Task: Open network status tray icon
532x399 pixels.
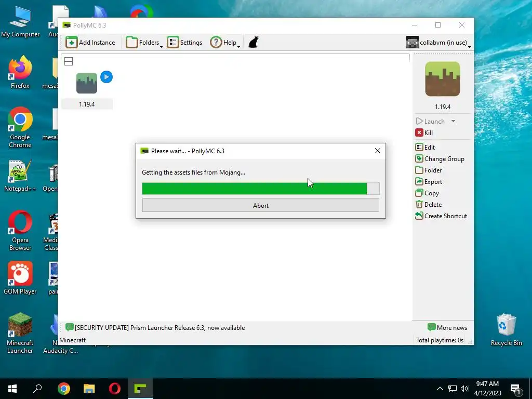Action: coord(453,389)
